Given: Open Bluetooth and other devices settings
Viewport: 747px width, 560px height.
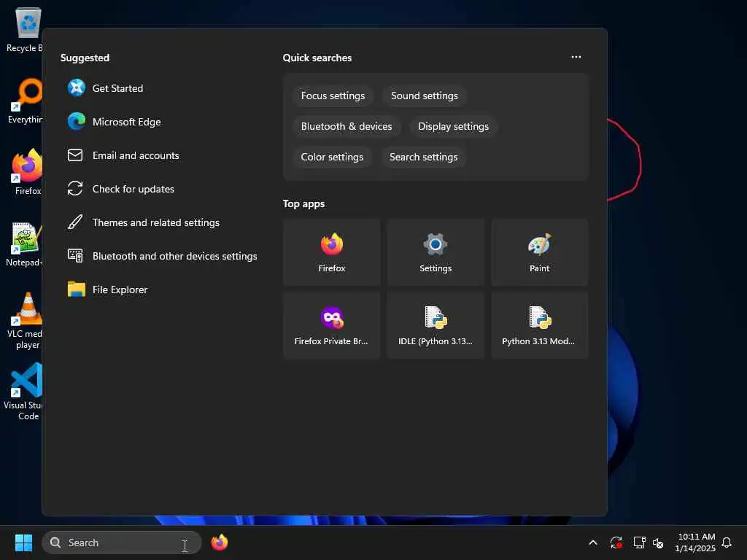Looking at the screenshot, I should click(163, 256).
